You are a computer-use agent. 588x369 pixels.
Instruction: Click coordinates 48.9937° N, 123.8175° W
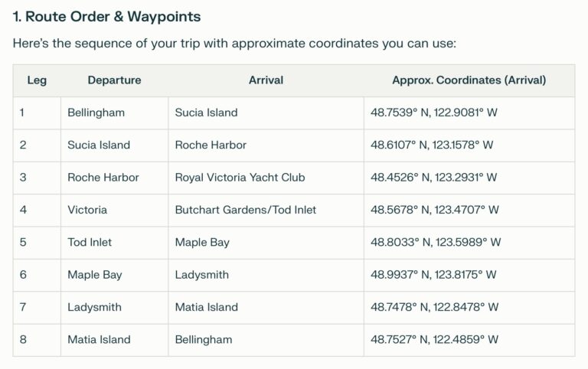click(433, 275)
